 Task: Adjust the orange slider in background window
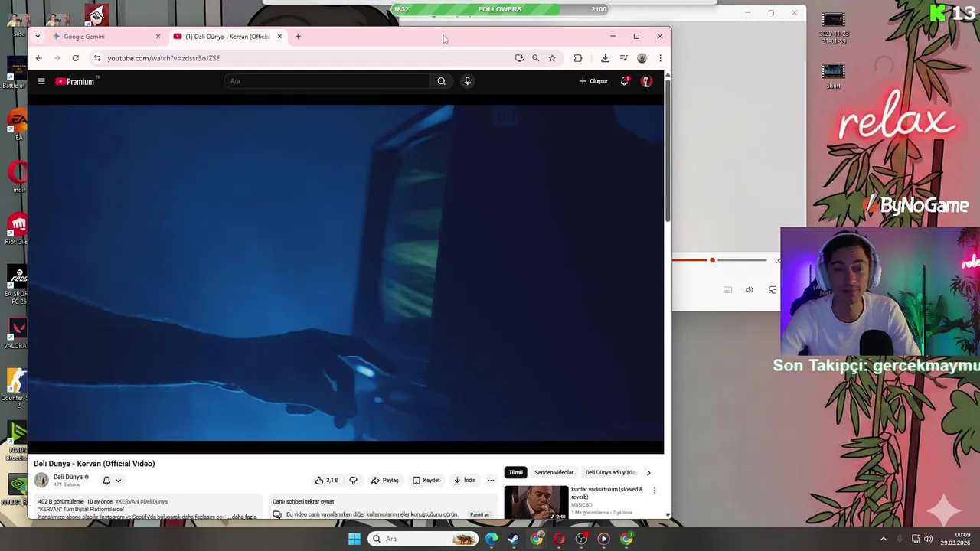click(712, 260)
